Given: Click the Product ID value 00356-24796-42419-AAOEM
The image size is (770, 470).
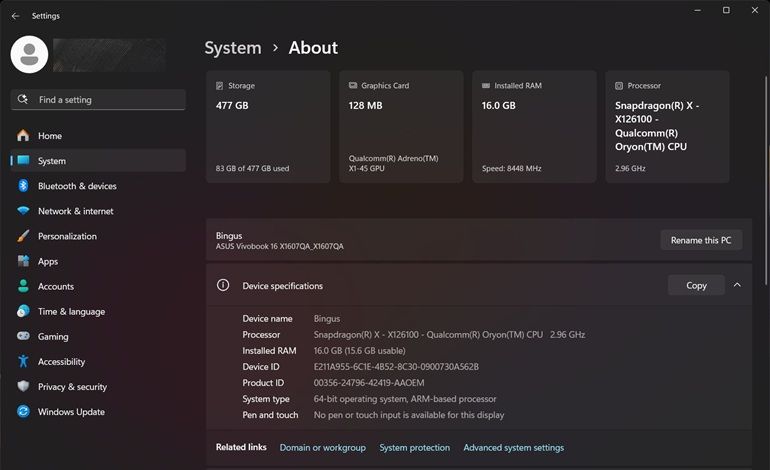Looking at the screenshot, I should point(369,383).
